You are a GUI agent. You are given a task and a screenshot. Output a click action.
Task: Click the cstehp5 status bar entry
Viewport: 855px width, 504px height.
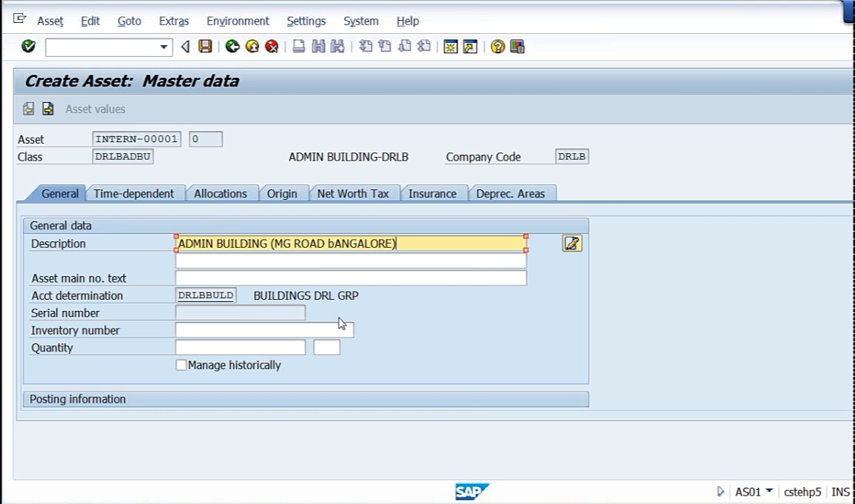click(802, 491)
